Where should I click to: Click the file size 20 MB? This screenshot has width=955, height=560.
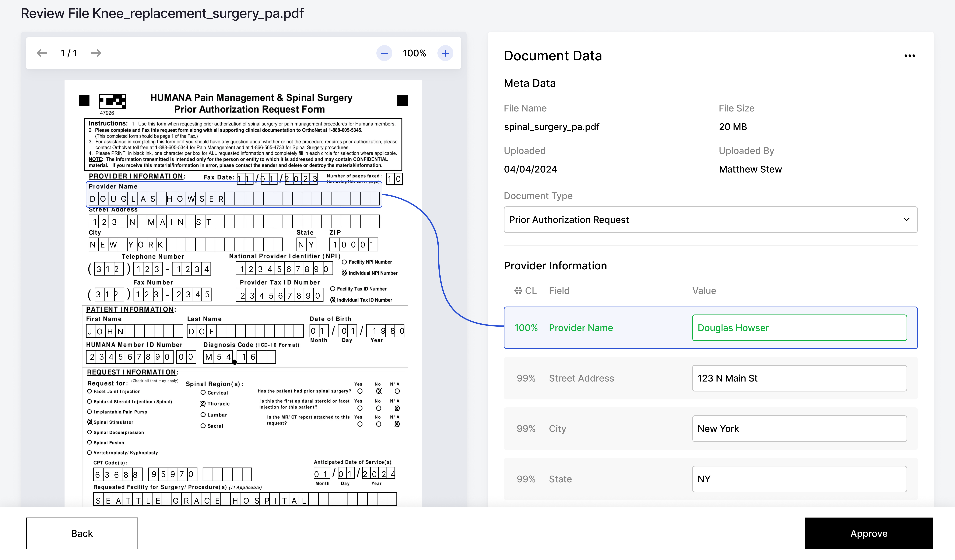click(x=733, y=127)
